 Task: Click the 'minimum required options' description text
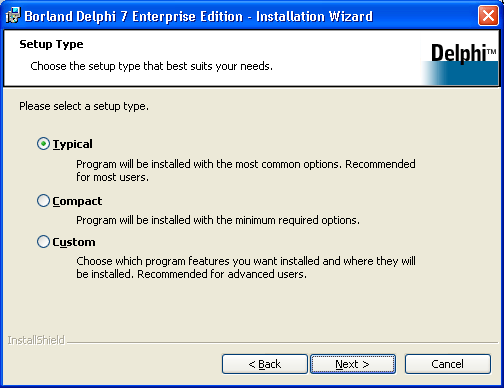(218, 220)
